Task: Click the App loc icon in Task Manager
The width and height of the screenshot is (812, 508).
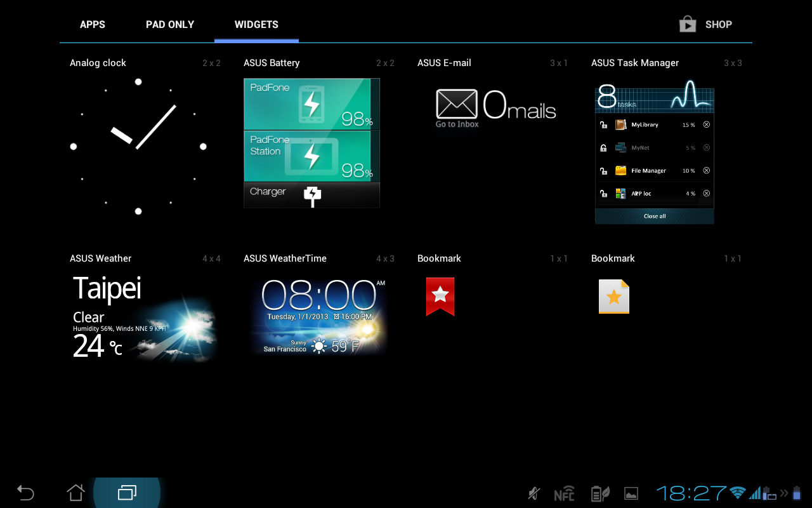Action: pyautogui.click(x=620, y=194)
